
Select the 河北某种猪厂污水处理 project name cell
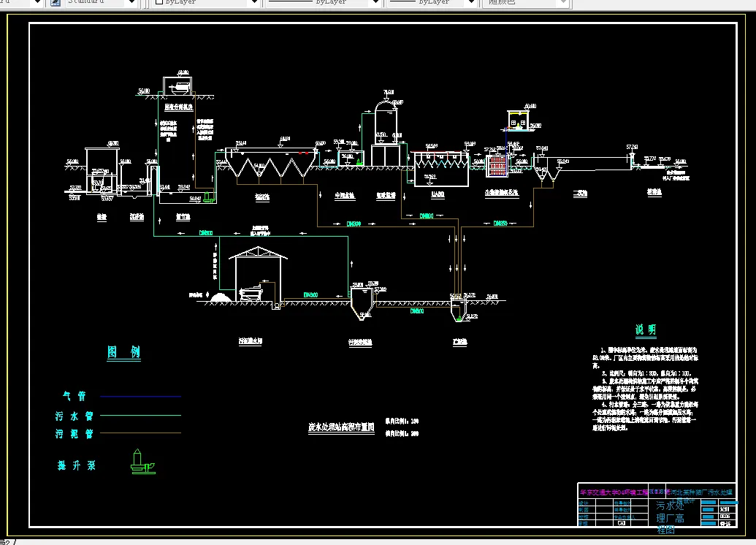pos(702,492)
